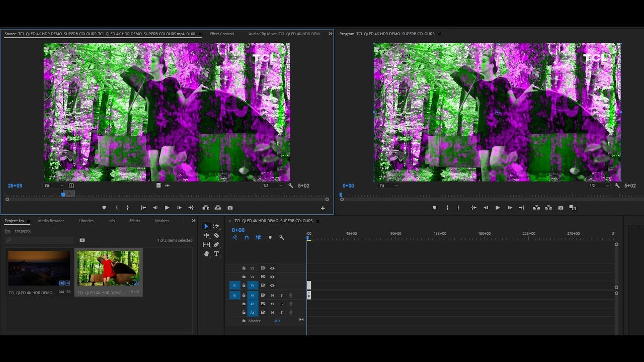Open Source monitor 1/2 resolution dropdown
This screenshot has width=644, height=362.
click(x=273, y=186)
